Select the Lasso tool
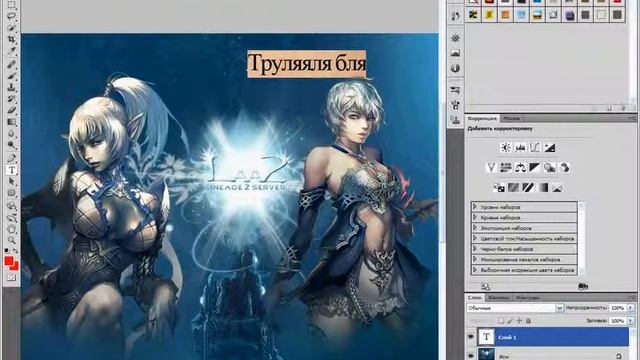640x360 pixels. [11, 16]
